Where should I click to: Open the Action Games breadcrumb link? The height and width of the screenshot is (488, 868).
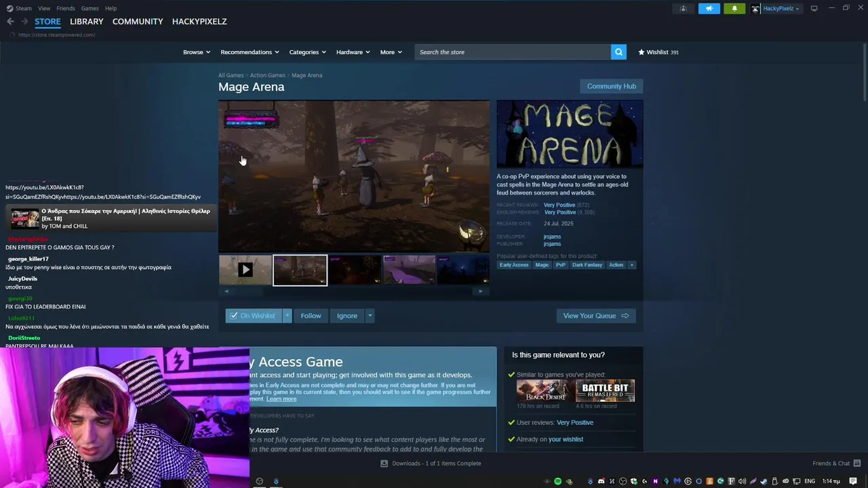point(267,75)
